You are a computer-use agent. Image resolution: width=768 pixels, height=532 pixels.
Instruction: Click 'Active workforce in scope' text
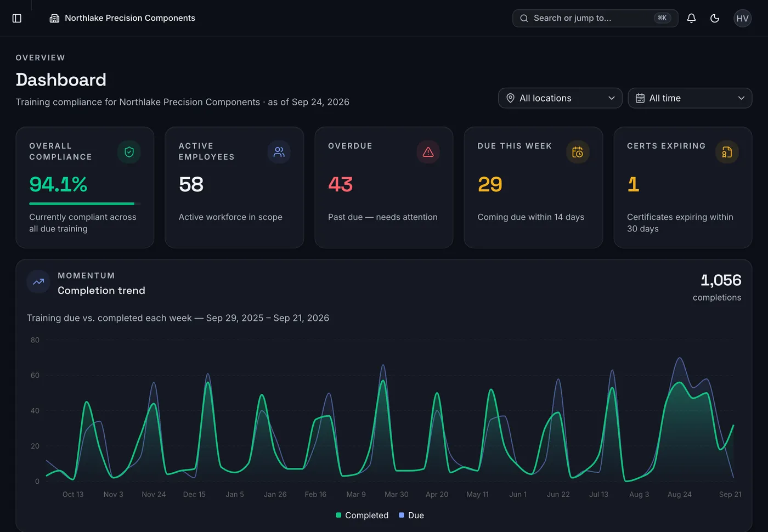click(230, 217)
